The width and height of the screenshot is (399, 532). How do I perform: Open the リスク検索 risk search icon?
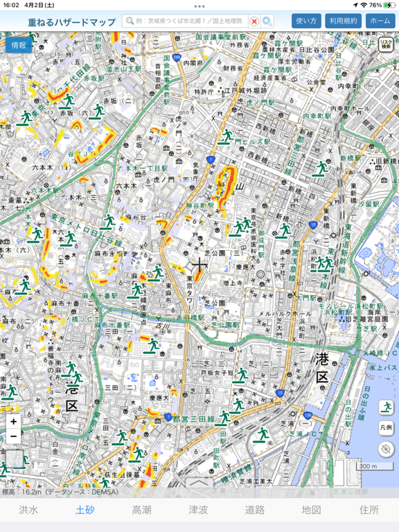pos(386,44)
